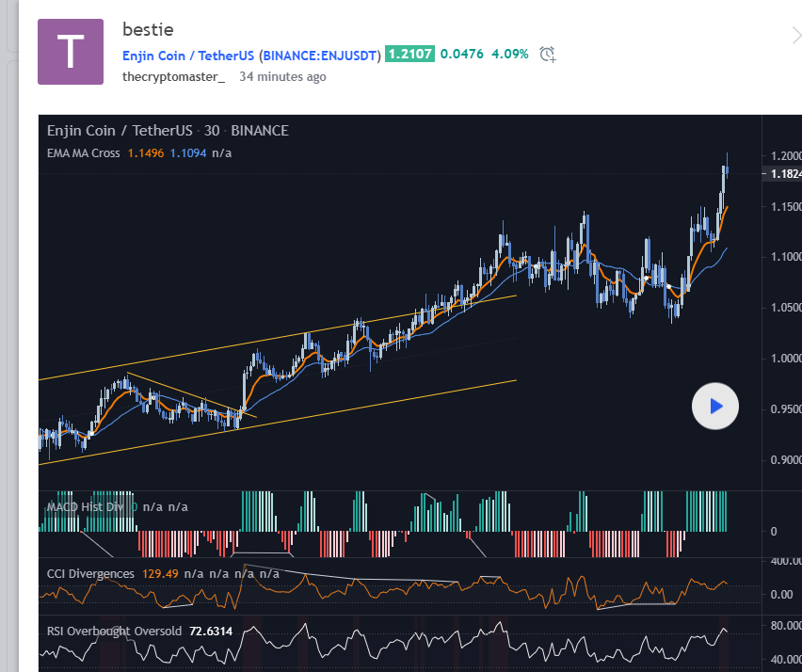
Task: Click the blue MA value 1.1094
Action: (188, 152)
